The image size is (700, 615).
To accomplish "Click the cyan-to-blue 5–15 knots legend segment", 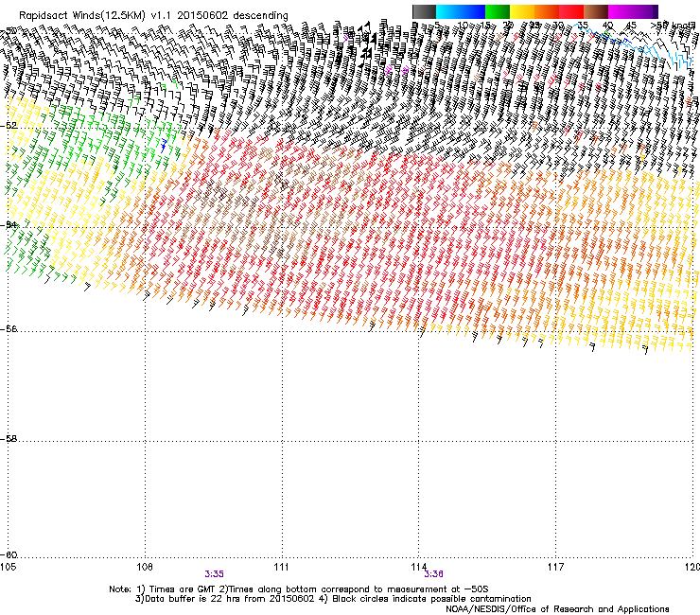I will tap(461, 11).
